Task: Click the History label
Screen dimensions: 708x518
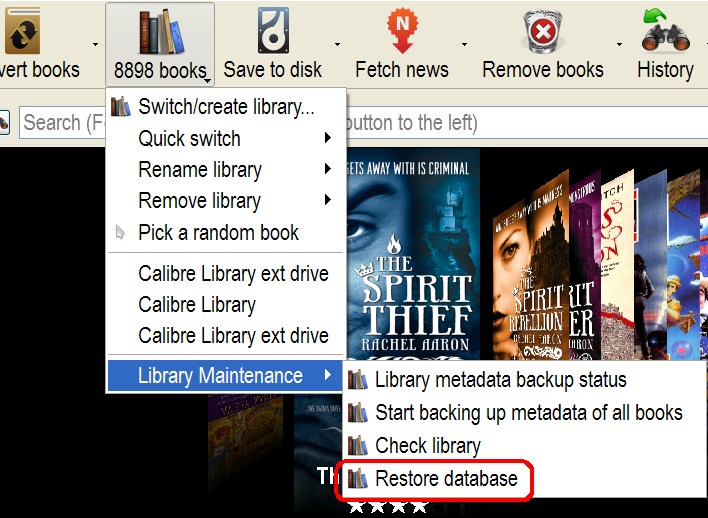Action: pyautogui.click(x=665, y=70)
